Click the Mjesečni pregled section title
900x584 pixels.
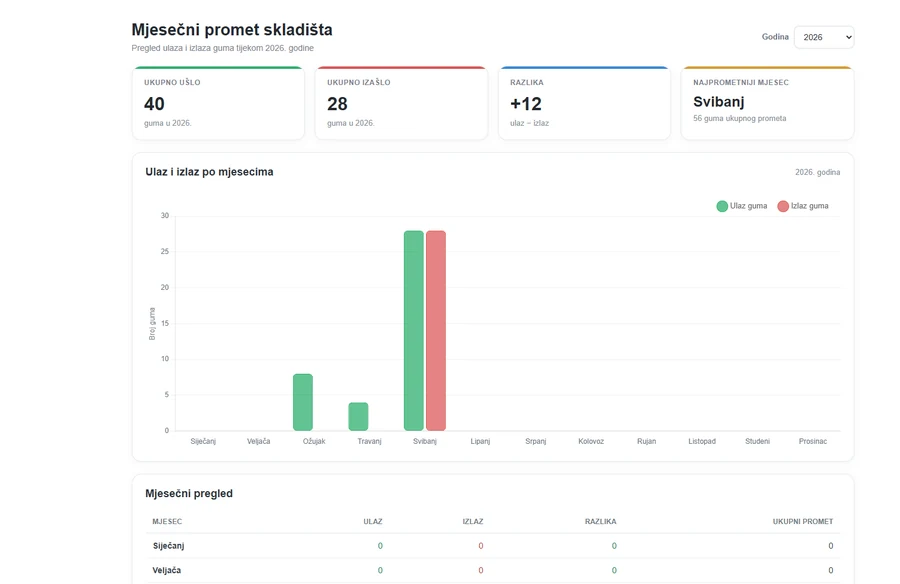point(189,493)
